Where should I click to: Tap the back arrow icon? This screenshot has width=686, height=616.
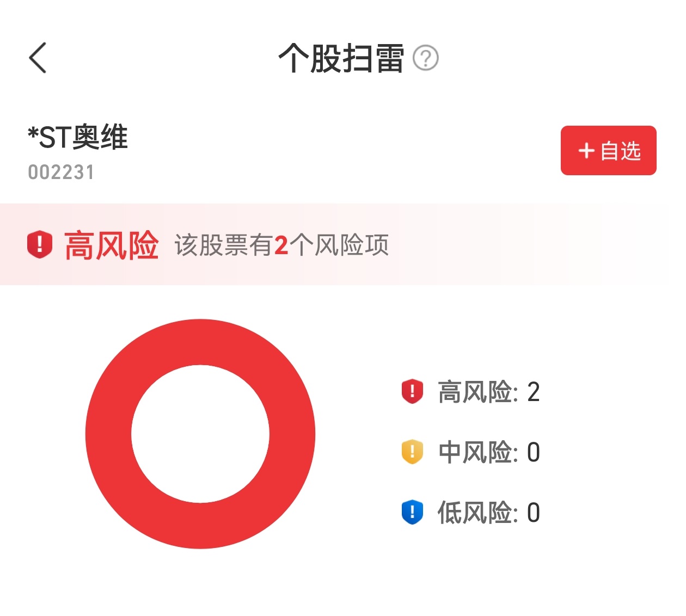[x=38, y=58]
